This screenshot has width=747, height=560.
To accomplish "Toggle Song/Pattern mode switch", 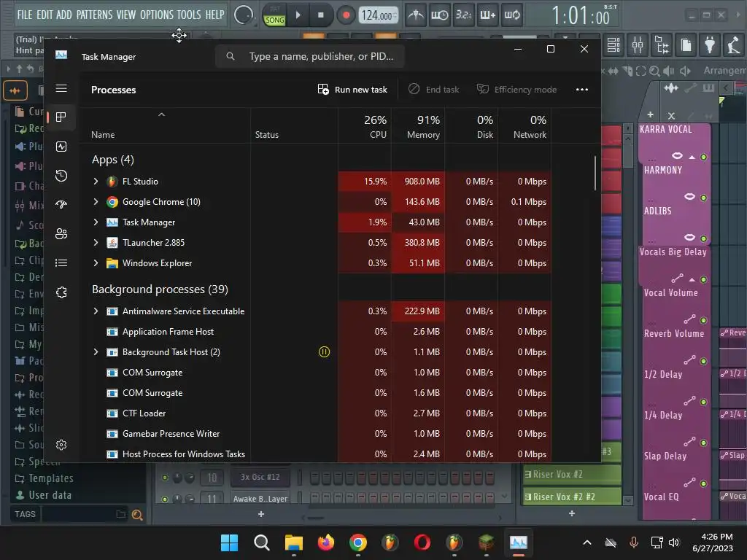I will pyautogui.click(x=275, y=15).
